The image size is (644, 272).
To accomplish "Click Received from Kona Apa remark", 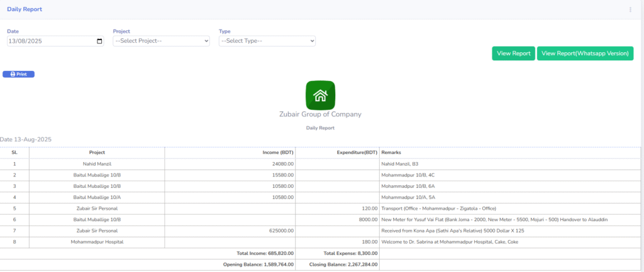I will point(453,231).
